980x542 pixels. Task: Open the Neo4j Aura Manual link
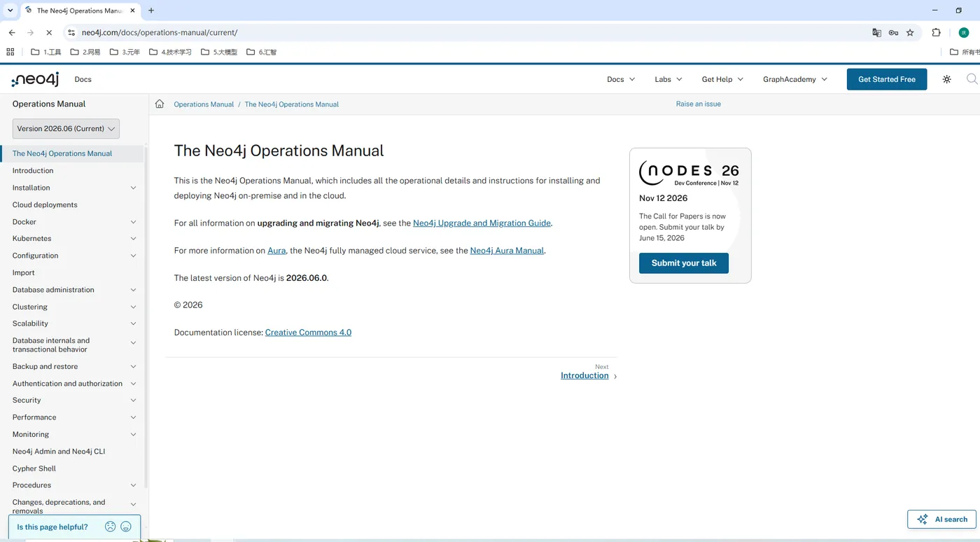tap(507, 251)
